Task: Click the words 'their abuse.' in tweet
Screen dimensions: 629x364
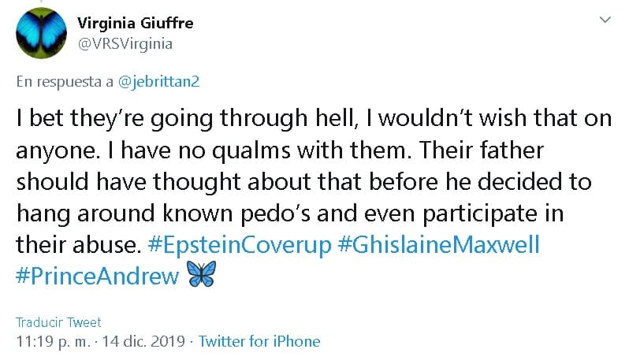Action: [78, 244]
